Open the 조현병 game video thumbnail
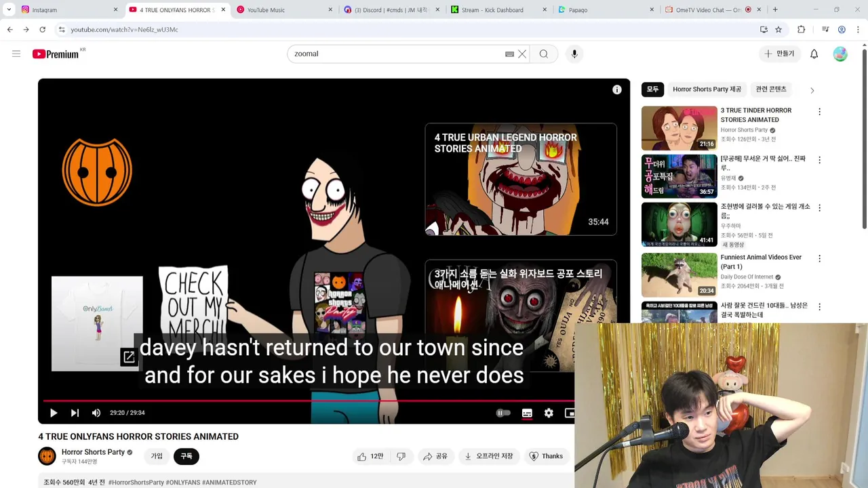This screenshot has width=868, height=488. pos(679,224)
